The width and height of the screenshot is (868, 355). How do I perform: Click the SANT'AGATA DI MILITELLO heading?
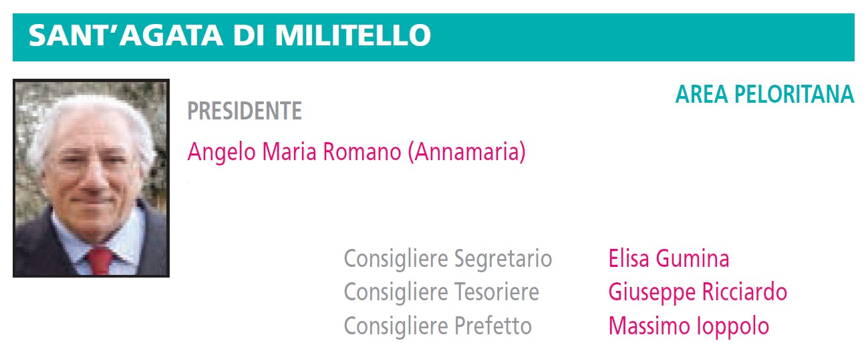coord(230,36)
